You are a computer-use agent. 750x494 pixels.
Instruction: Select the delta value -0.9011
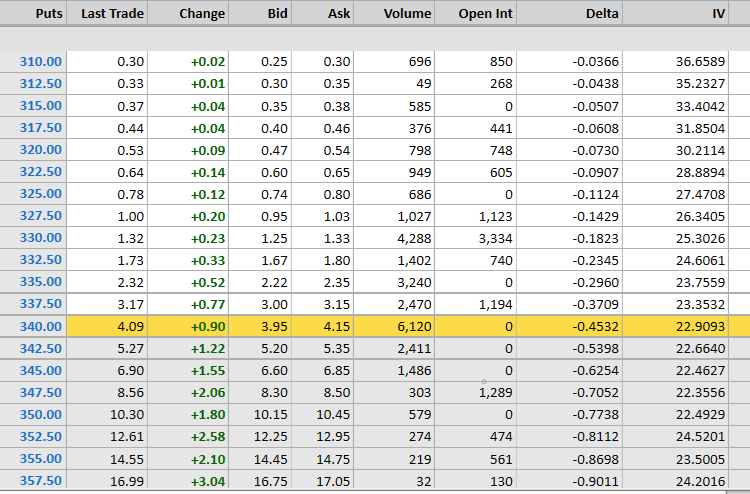click(x=595, y=481)
